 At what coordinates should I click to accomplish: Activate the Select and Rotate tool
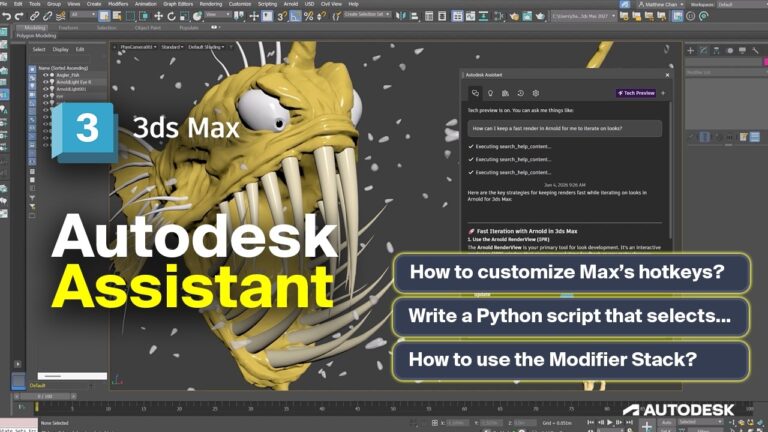pyautogui.click(x=171, y=16)
